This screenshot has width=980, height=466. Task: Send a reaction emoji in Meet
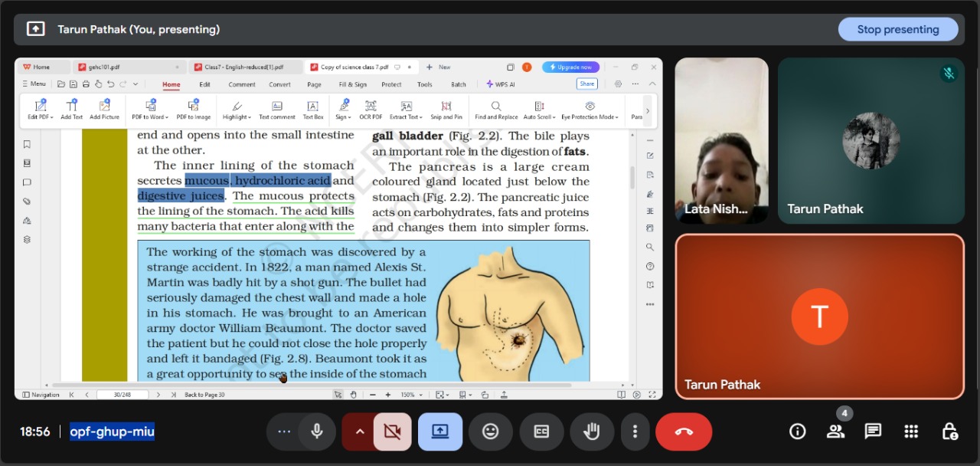[x=491, y=432]
